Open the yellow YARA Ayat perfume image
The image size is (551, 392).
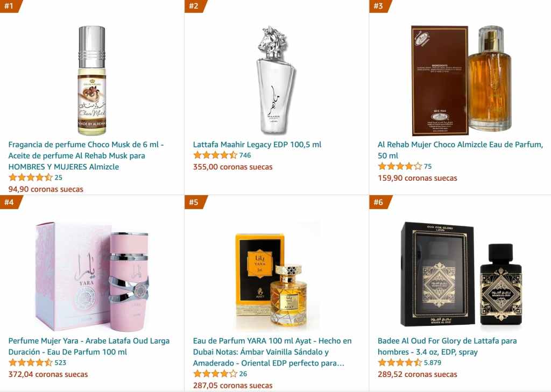point(276,276)
